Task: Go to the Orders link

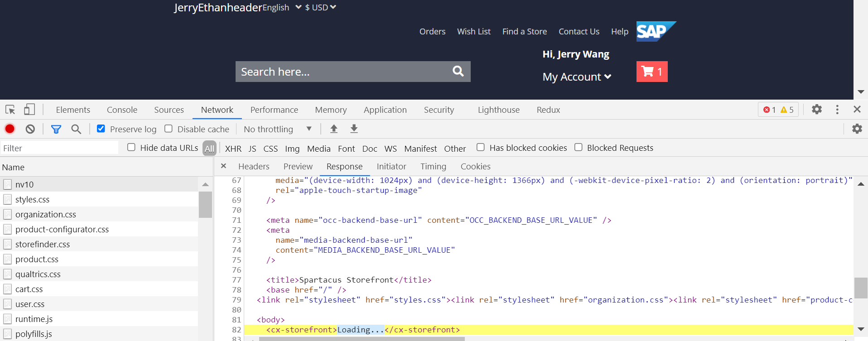Action: 432,31
